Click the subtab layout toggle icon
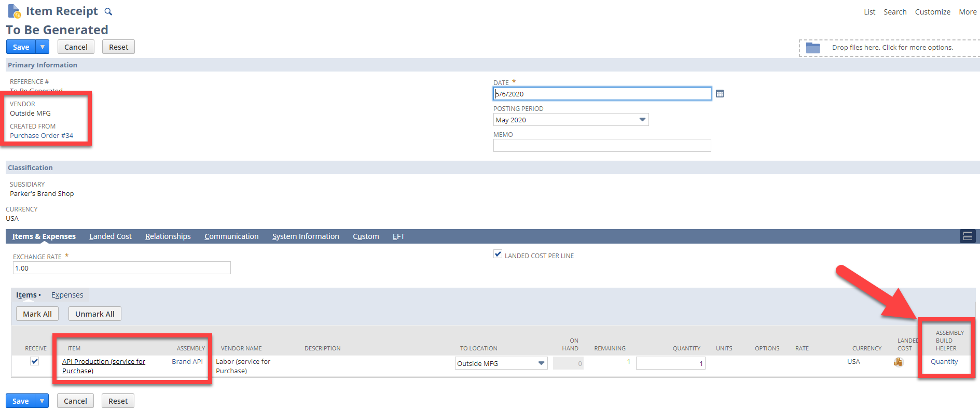980x410 pixels. 968,236
